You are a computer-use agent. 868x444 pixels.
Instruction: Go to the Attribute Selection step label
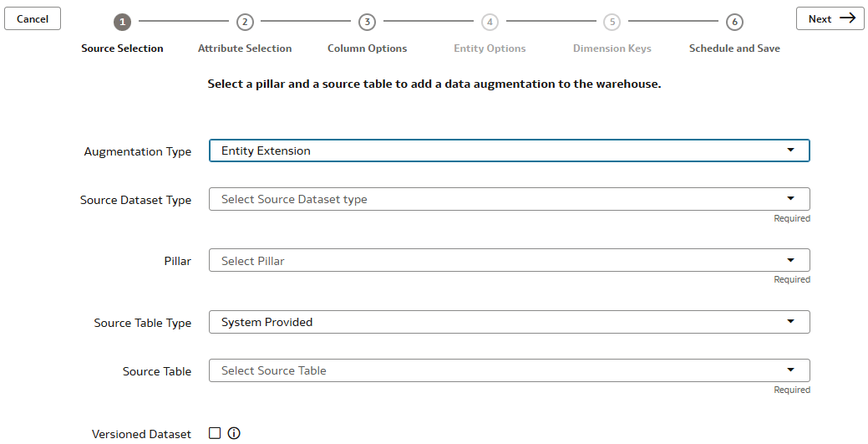click(245, 48)
